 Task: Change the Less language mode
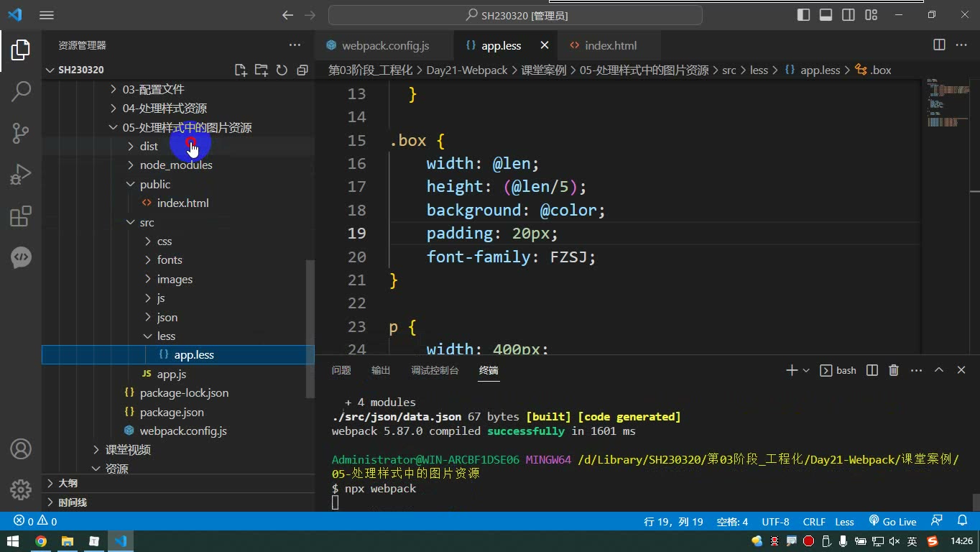click(x=844, y=522)
